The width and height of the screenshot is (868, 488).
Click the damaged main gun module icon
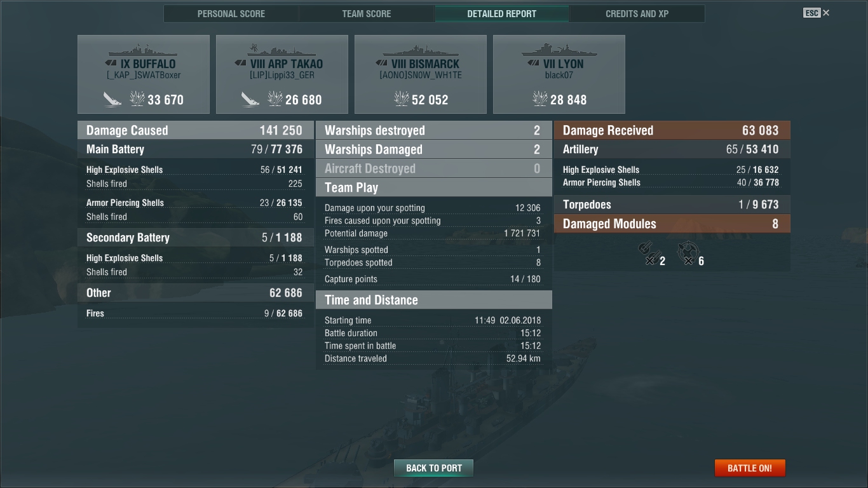coord(648,254)
